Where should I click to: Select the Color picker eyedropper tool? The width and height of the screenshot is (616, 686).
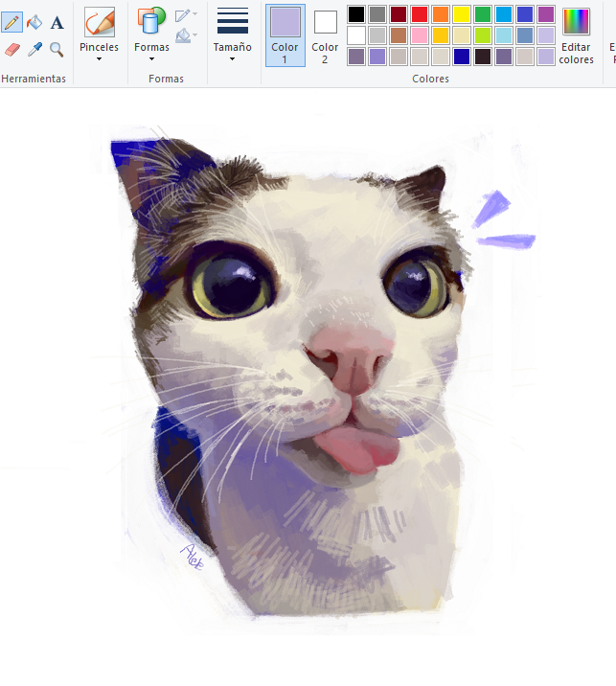pyautogui.click(x=34, y=50)
